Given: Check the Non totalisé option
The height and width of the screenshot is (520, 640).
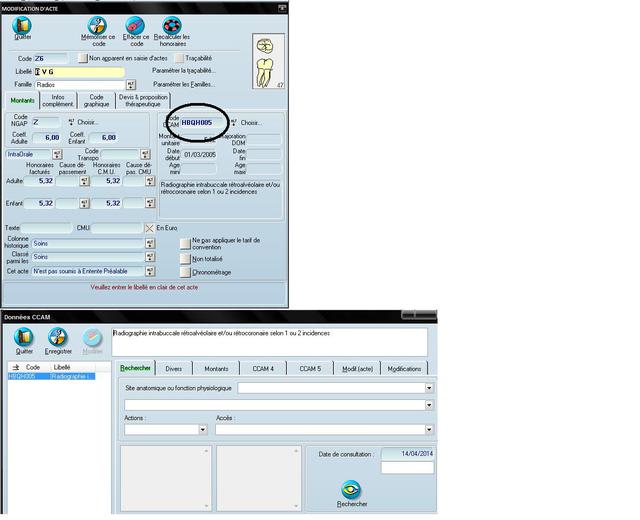Looking at the screenshot, I should click(x=184, y=257).
